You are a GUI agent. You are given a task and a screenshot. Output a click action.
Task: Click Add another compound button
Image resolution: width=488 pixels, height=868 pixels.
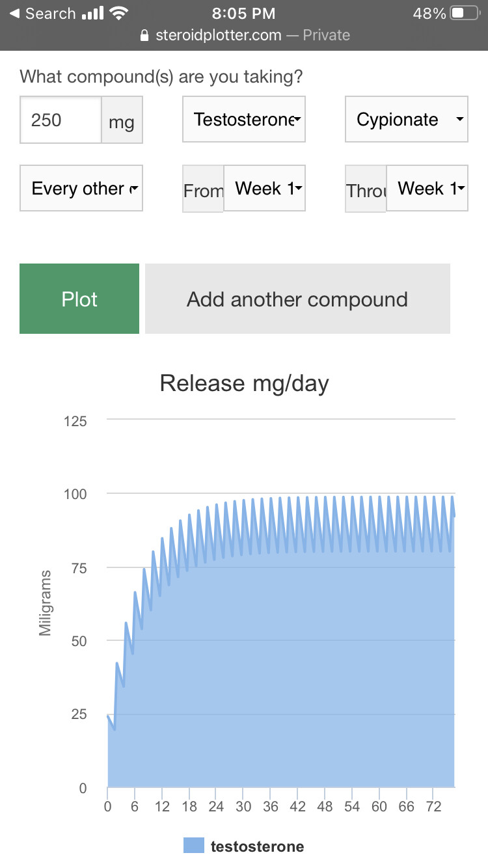(297, 299)
